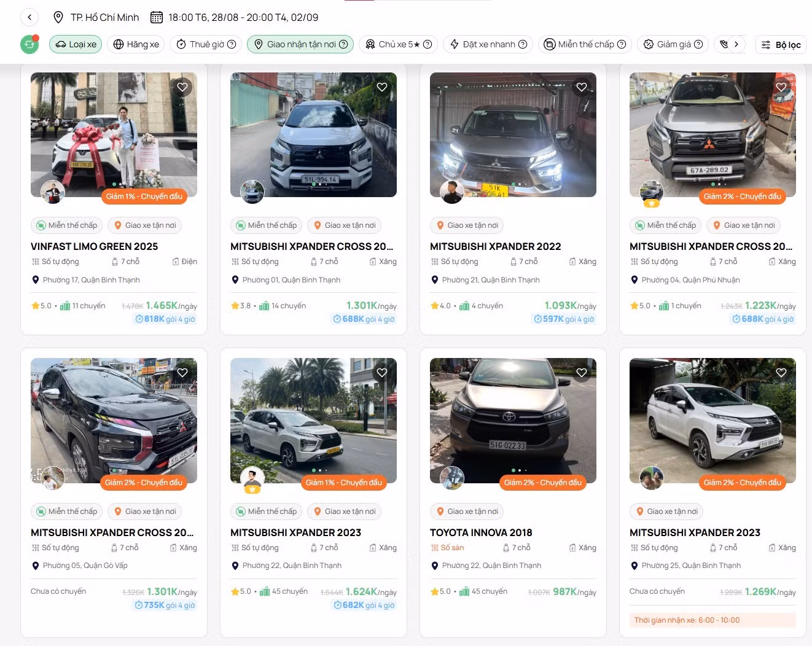The width and height of the screenshot is (812, 646).
Task: Open photo of Xpander Cross in Gò Vấp
Action: coord(114,421)
